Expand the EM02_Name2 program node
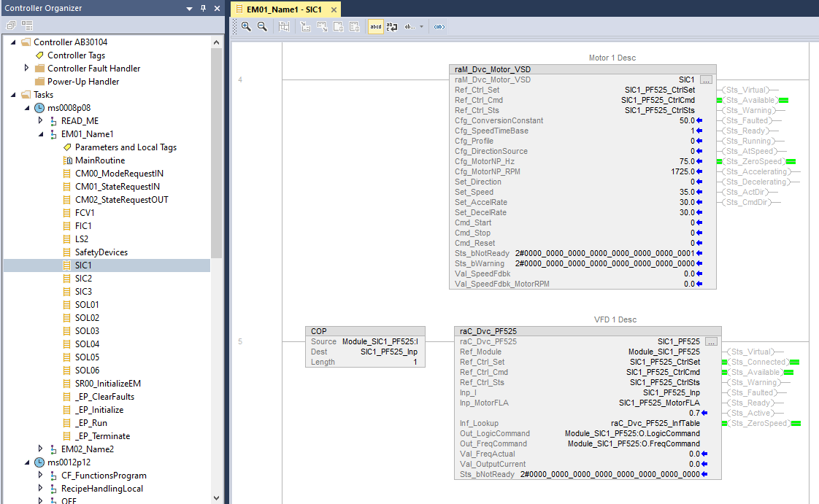This screenshot has width=819, height=504. pos(40,449)
